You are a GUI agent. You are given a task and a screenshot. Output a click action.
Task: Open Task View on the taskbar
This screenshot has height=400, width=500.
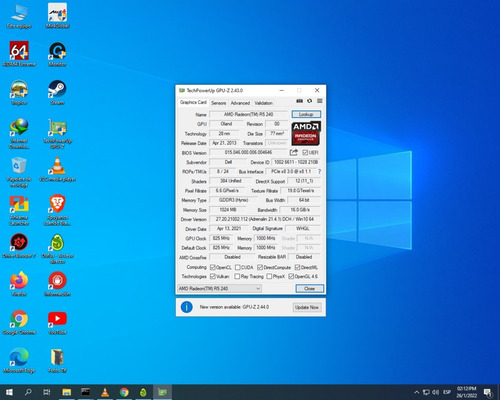click(47, 392)
